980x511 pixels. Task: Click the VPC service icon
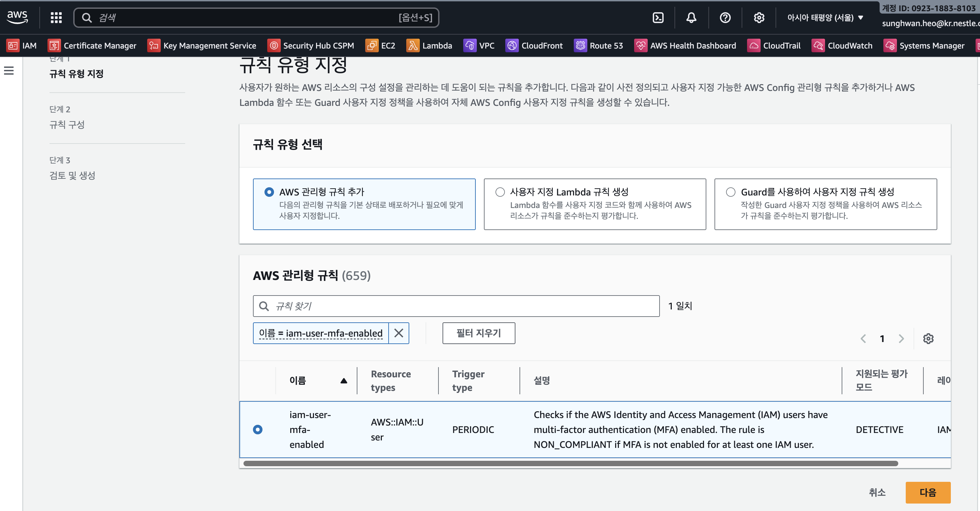470,46
